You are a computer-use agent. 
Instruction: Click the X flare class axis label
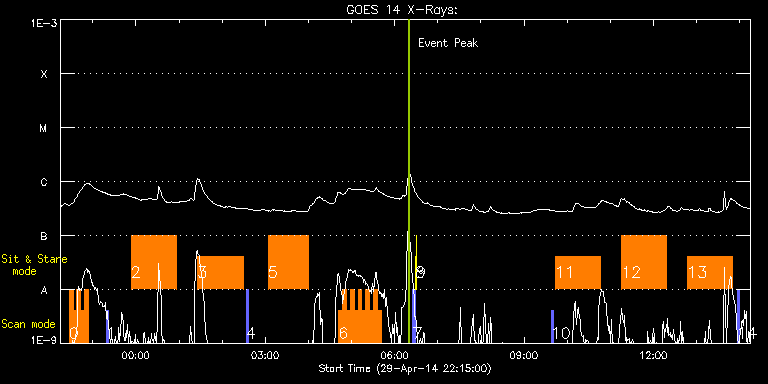coord(44,75)
